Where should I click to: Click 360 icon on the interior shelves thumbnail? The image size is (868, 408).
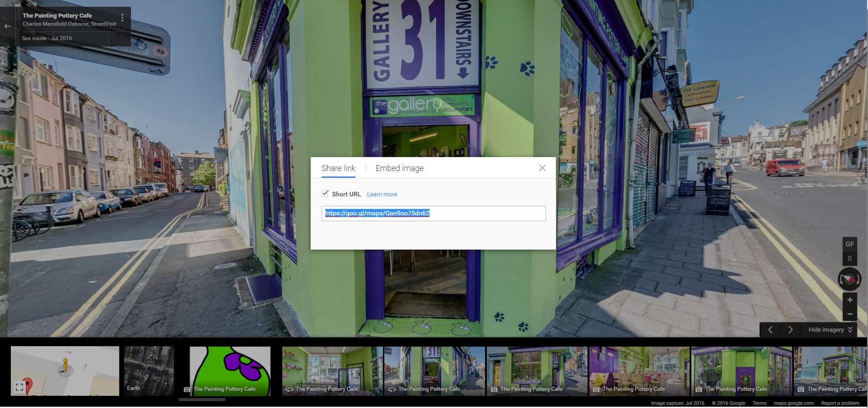click(x=289, y=389)
